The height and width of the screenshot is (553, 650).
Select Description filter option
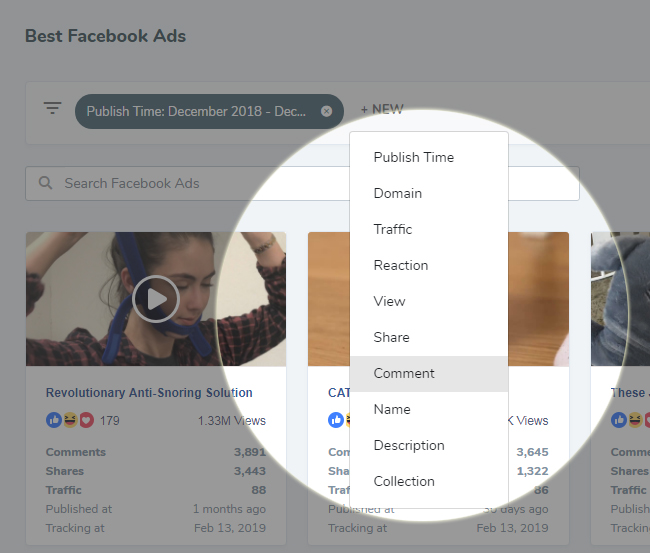(x=429, y=446)
